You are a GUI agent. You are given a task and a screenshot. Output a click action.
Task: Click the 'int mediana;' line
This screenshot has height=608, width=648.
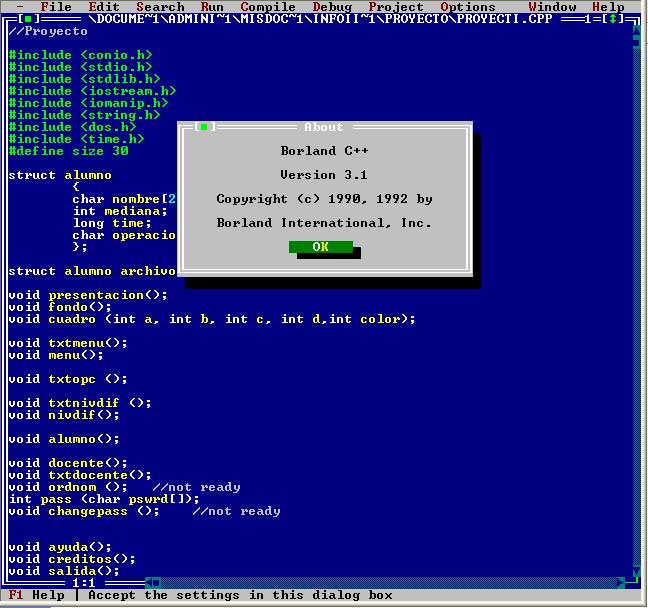(x=120, y=211)
